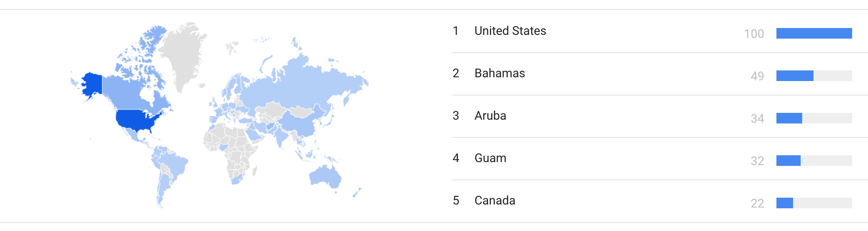This screenshot has height=231, width=868.
Task: Click the United States 100 score bar
Action: (814, 33)
